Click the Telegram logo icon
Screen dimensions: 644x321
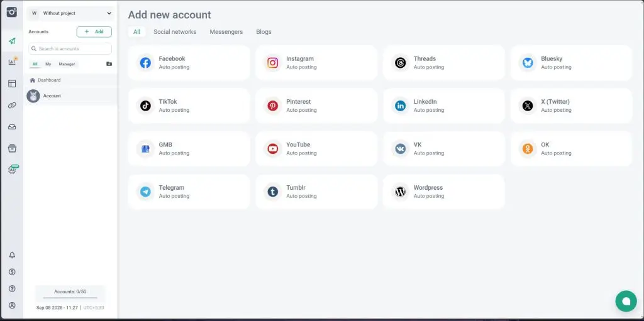pyautogui.click(x=145, y=192)
